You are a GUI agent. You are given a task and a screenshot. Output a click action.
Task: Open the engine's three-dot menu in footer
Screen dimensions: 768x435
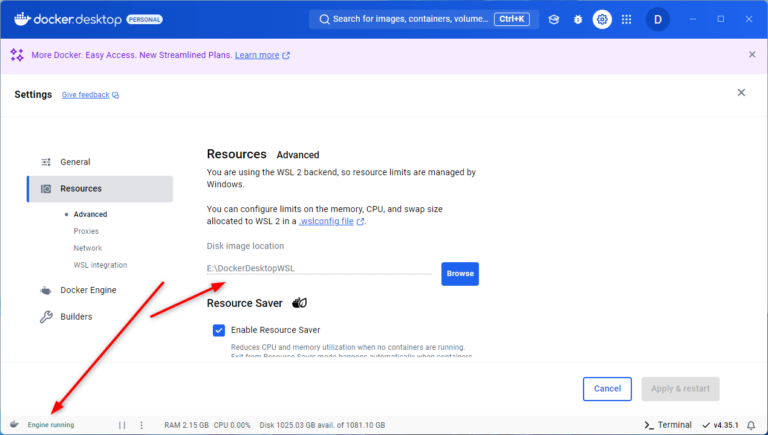click(141, 425)
